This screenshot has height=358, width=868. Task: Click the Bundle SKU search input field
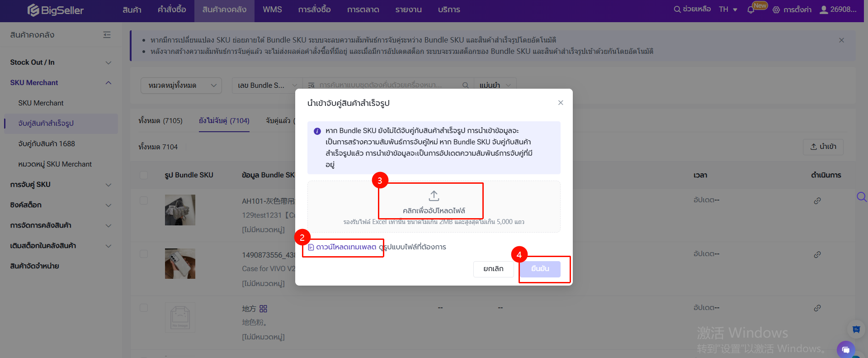coord(389,85)
